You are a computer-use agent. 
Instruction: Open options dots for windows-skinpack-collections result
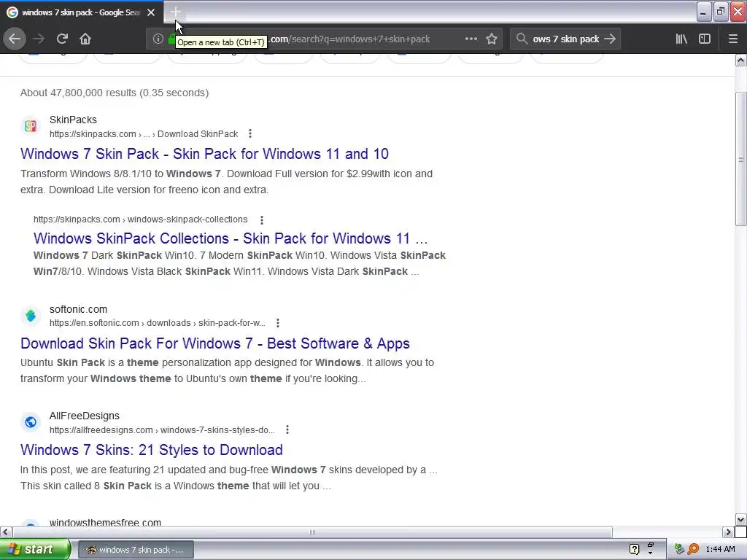click(x=262, y=220)
